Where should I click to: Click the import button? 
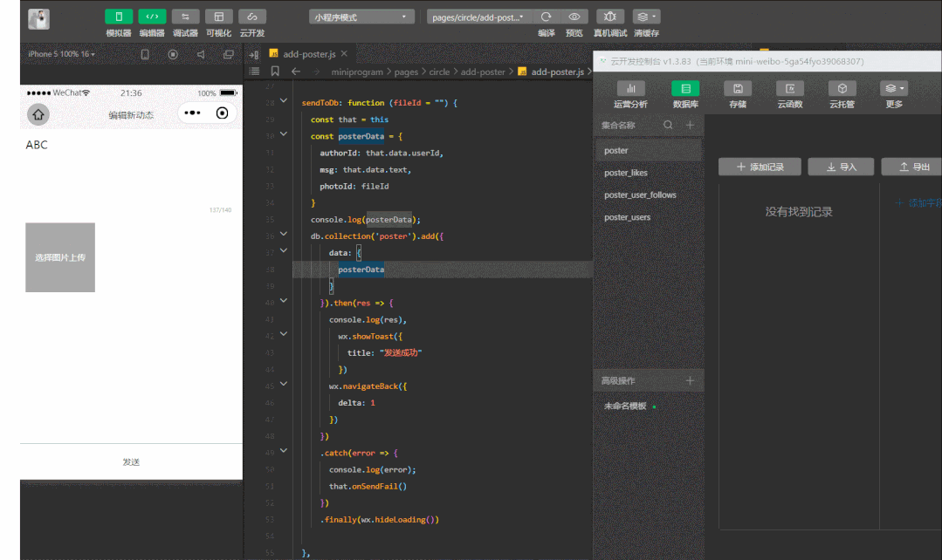pos(841,167)
